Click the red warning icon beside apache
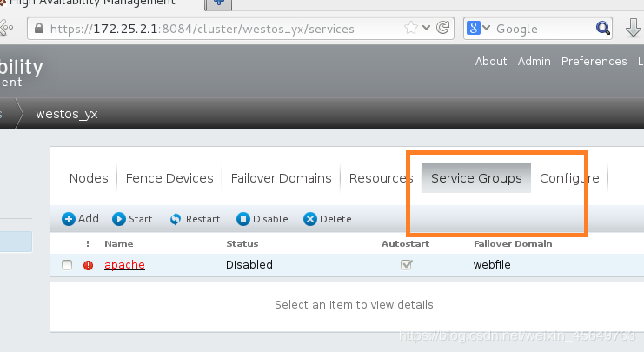The image size is (644, 352). tap(88, 265)
